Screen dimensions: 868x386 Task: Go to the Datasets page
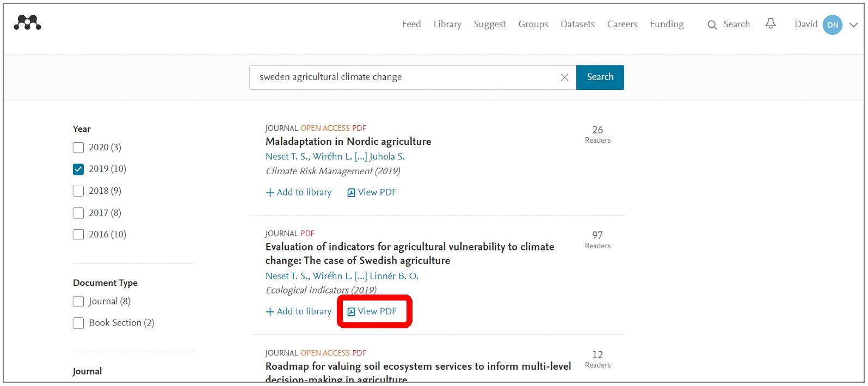(x=577, y=24)
